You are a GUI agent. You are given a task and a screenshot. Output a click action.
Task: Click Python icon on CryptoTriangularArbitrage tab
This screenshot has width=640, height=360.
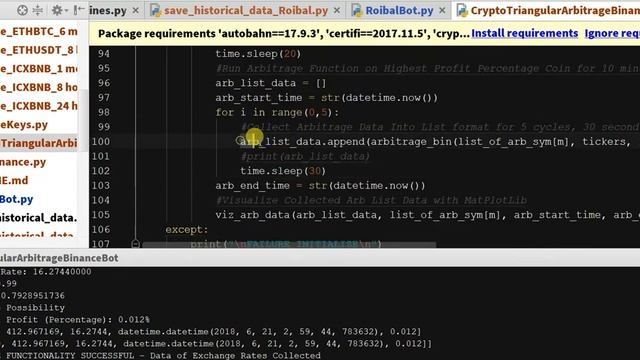[462, 11]
